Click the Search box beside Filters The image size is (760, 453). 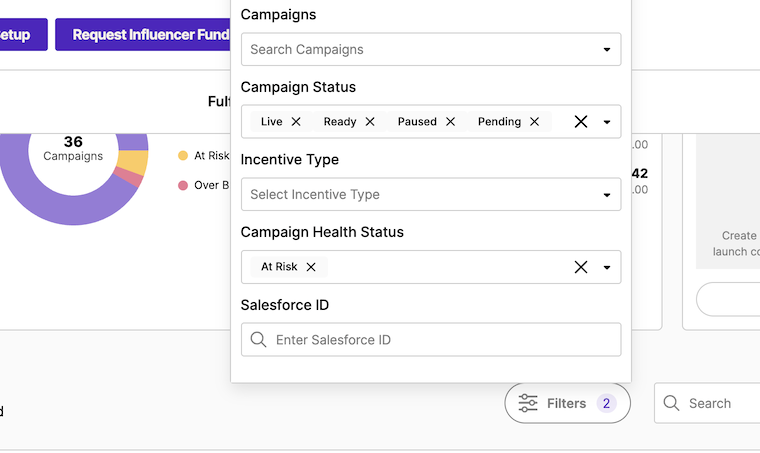pos(715,404)
